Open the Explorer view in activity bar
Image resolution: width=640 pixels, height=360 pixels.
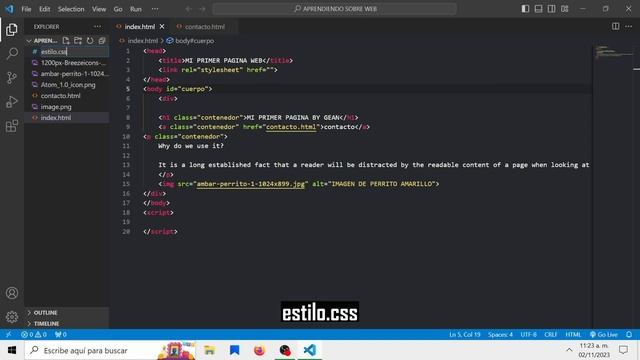(x=12, y=29)
